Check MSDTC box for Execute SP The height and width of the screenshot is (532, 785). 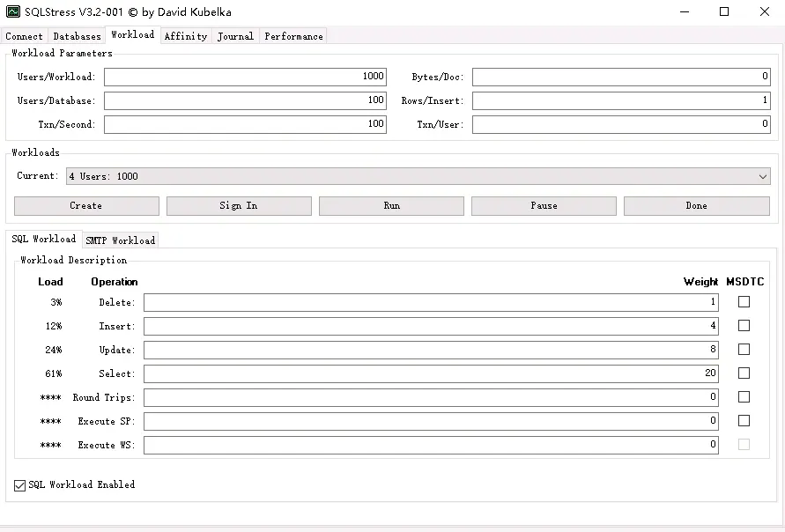click(744, 420)
